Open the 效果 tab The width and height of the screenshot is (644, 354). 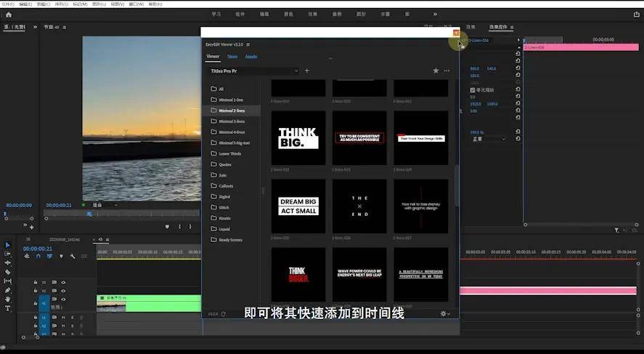pyautogui.click(x=470, y=27)
